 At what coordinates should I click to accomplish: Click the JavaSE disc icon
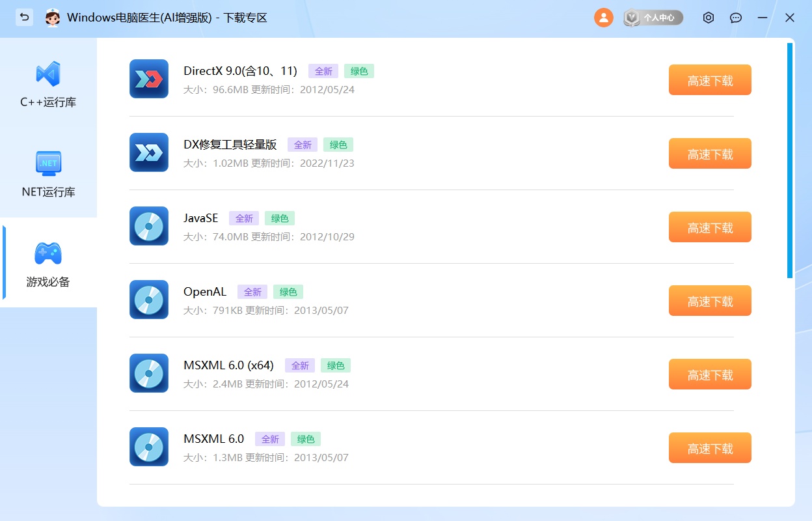[149, 226]
